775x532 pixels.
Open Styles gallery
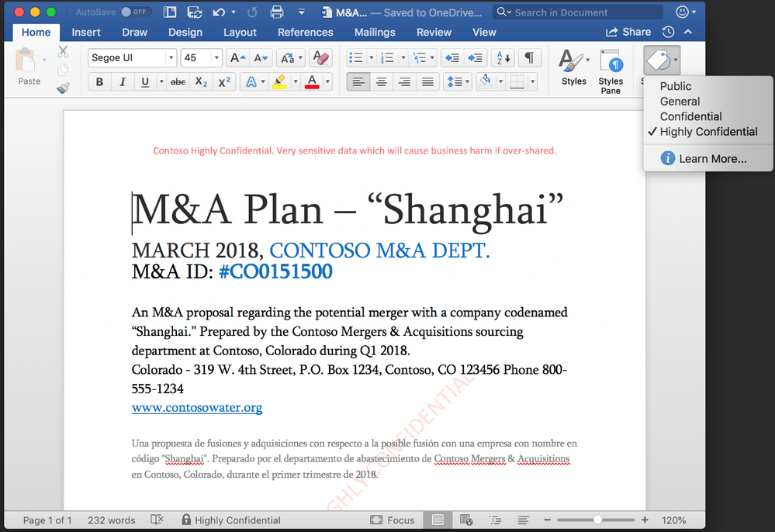[x=574, y=68]
